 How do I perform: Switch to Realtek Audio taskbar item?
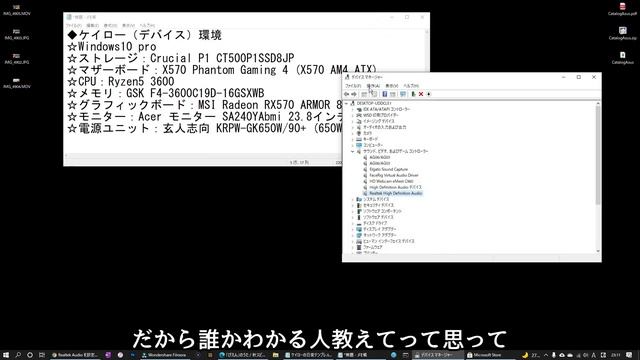point(75,355)
